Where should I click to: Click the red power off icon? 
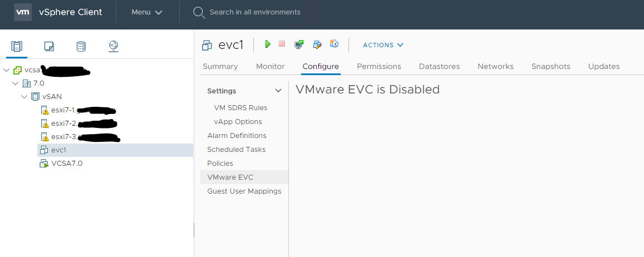(282, 45)
